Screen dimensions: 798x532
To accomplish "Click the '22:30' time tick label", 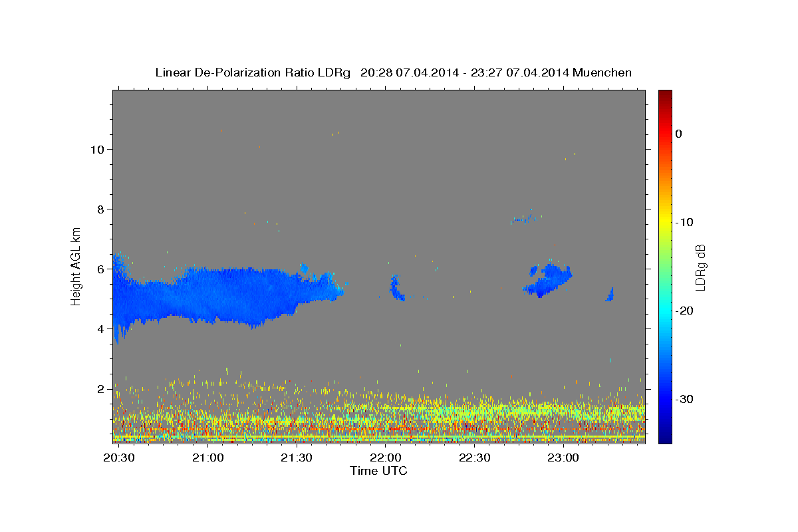I will point(474,458).
